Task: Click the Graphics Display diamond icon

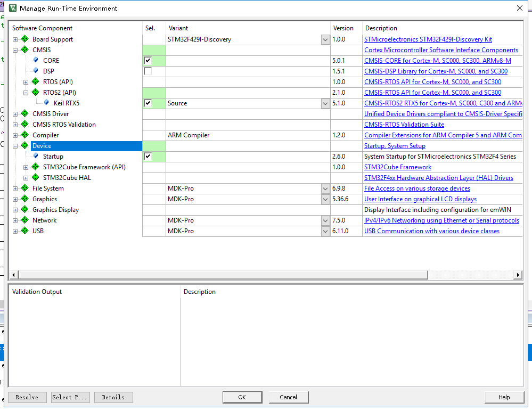Action: 25,210
